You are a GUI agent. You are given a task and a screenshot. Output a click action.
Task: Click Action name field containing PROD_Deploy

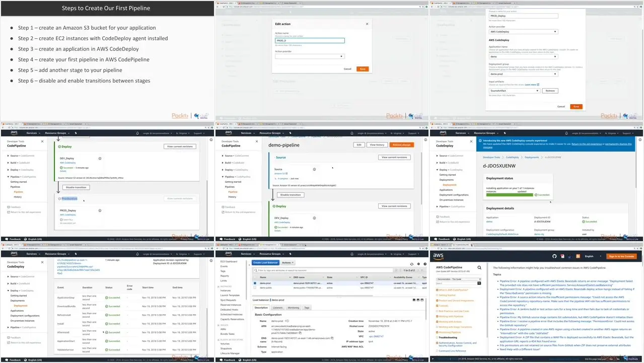coord(524,16)
